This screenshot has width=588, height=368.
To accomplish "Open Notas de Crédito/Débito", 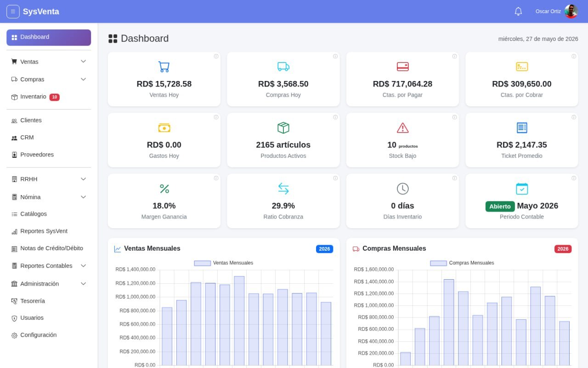I will pos(49,248).
